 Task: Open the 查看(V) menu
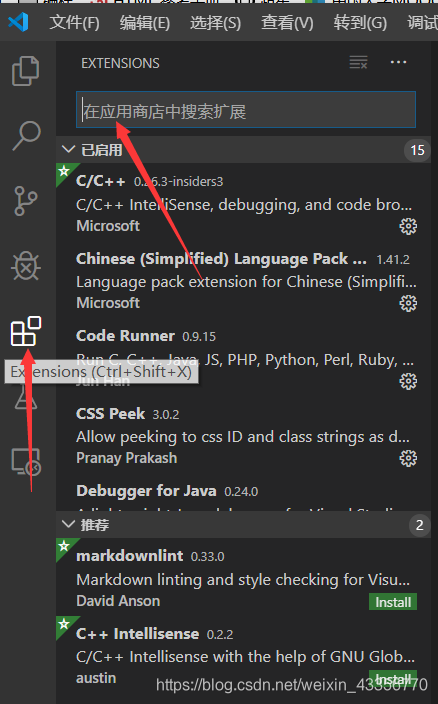[x=287, y=22]
